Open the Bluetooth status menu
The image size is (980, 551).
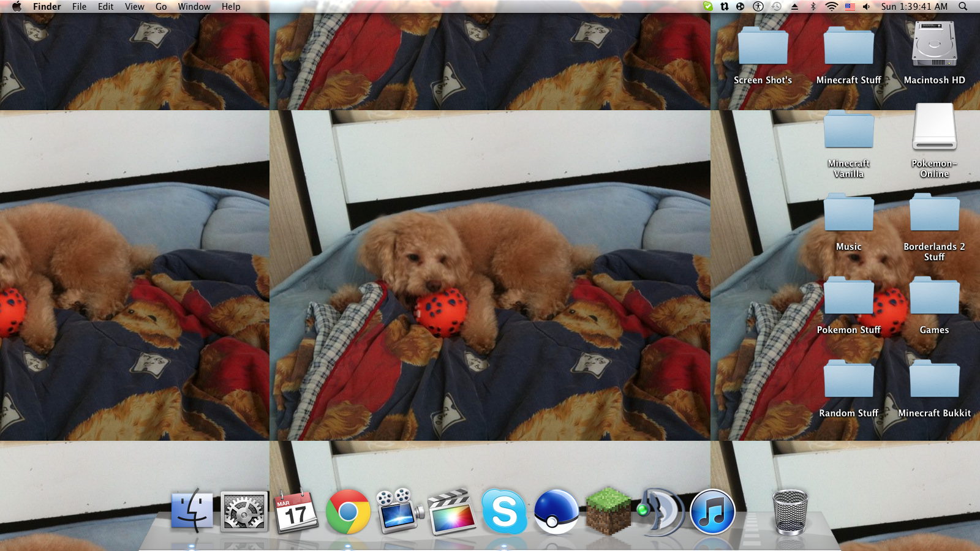pos(813,6)
